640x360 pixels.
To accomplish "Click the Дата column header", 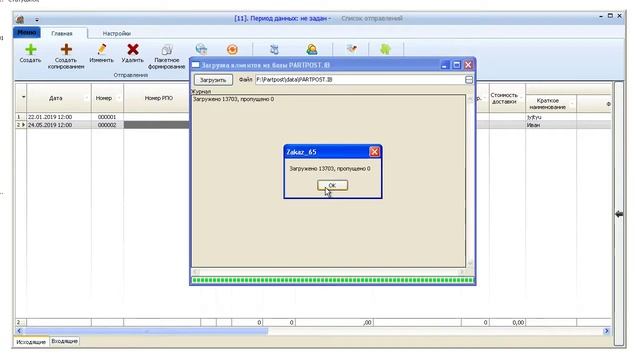I will coord(56,98).
